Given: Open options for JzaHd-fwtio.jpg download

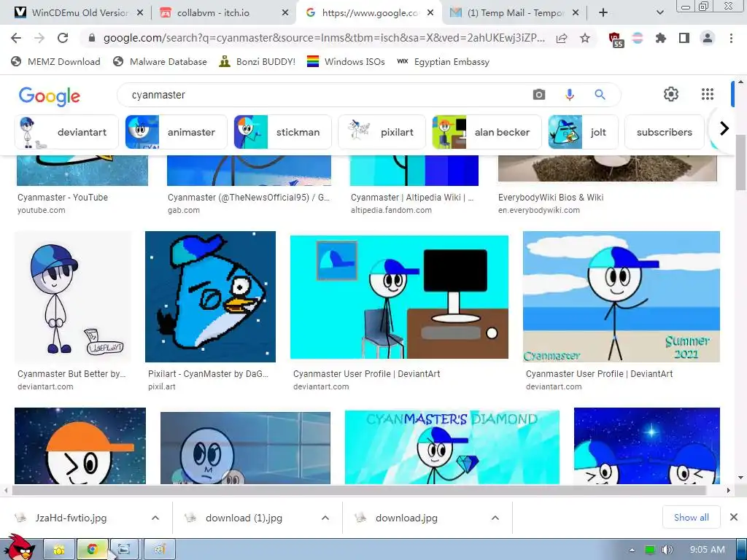Looking at the screenshot, I should tap(155, 518).
